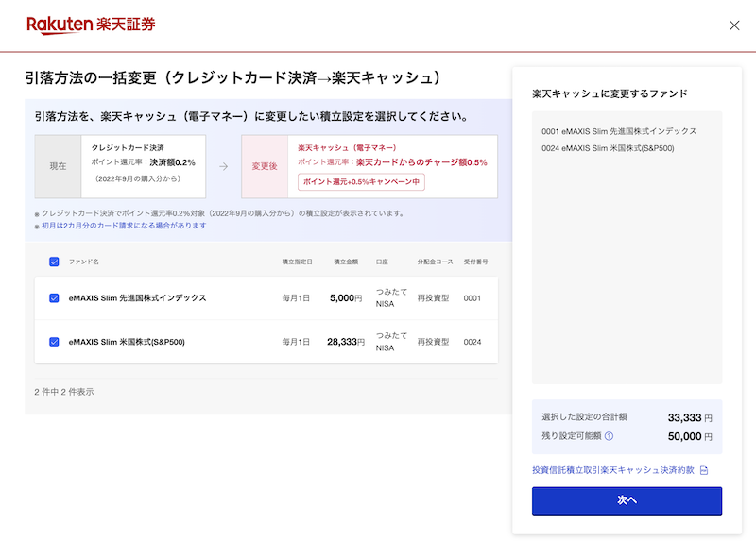Click the 33,333 円 total amount

(x=690, y=417)
